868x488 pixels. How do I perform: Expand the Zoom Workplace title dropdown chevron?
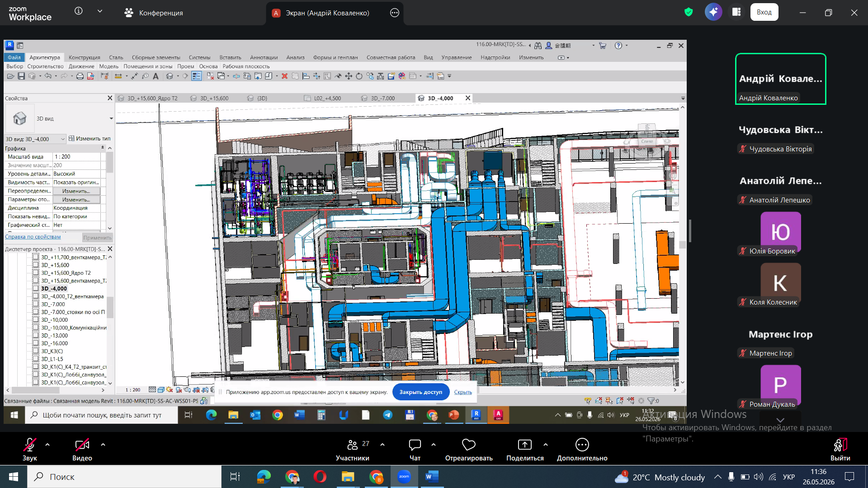(100, 11)
